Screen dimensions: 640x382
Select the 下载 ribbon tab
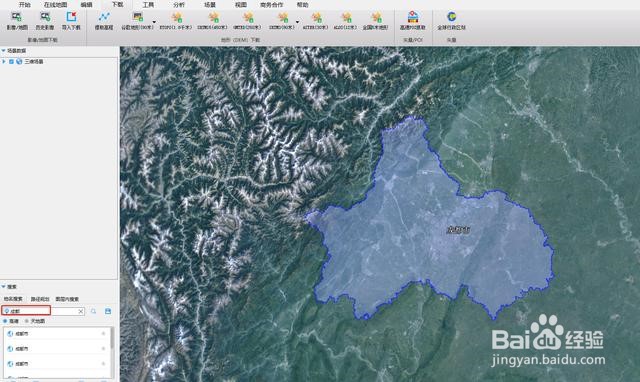click(118, 4)
